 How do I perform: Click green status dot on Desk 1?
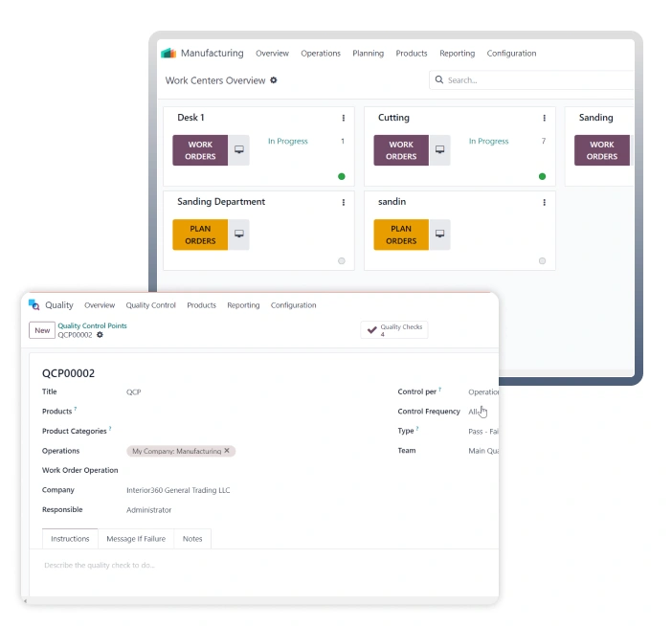[x=342, y=176]
